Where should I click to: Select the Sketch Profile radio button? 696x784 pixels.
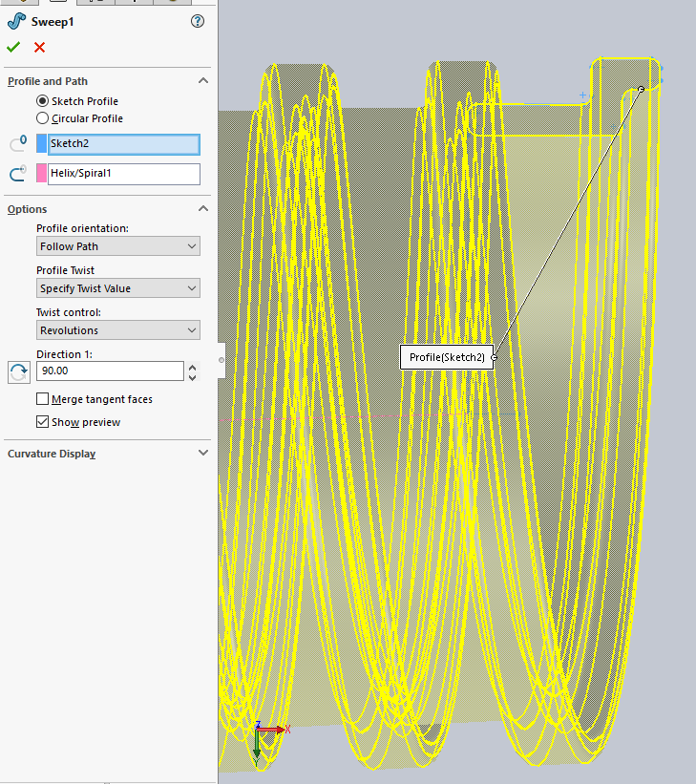pyautogui.click(x=43, y=101)
